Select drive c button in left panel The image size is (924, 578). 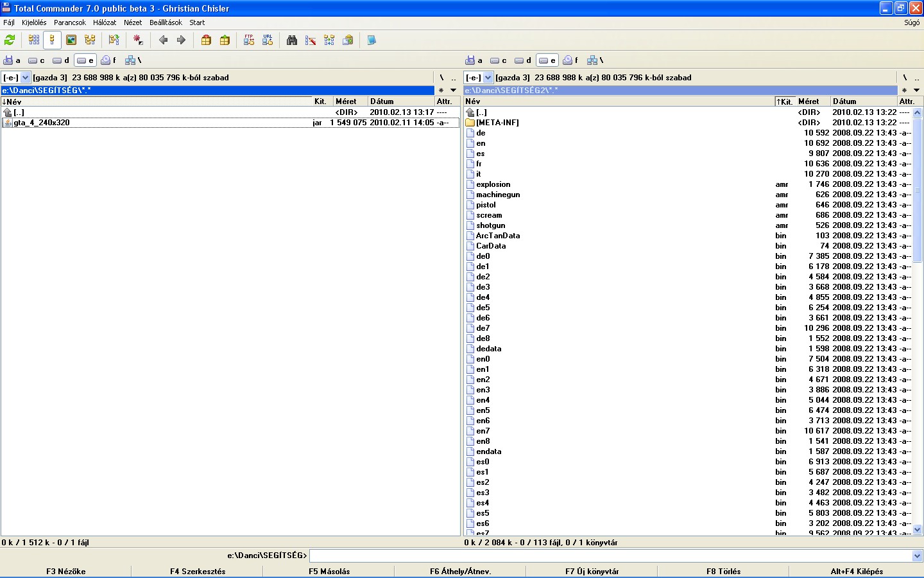37,60
